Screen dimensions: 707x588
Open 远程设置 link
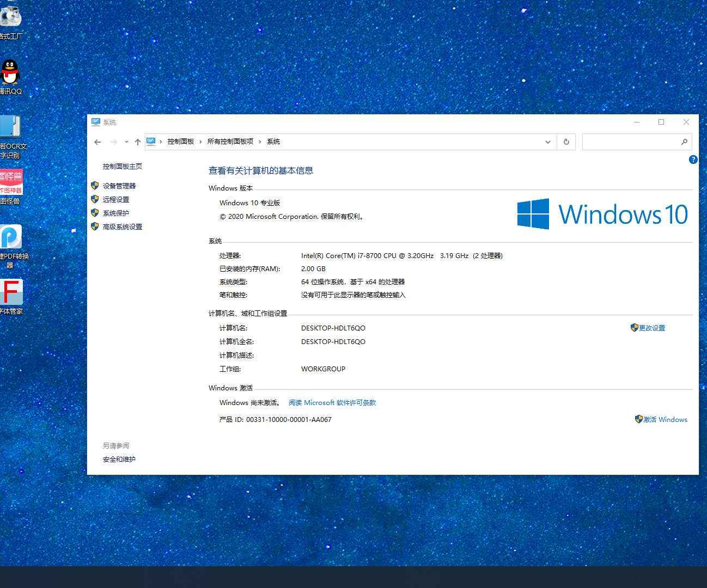click(116, 199)
